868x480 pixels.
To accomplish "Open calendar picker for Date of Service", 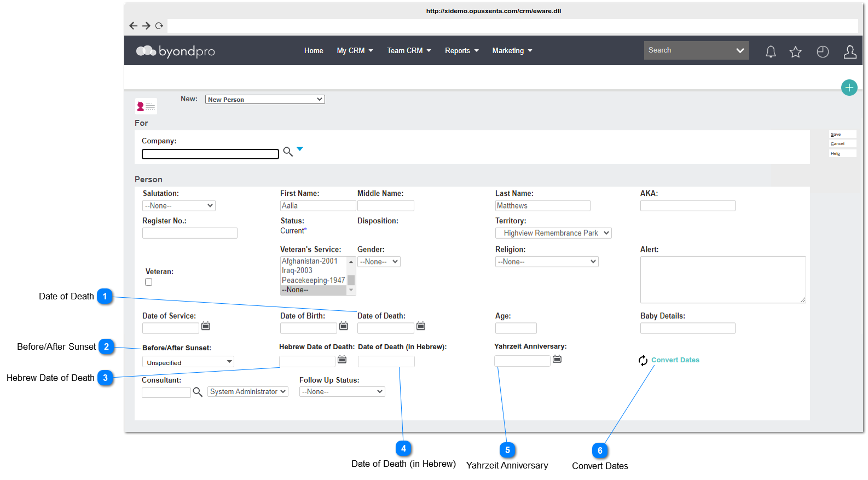I will pyautogui.click(x=206, y=326).
